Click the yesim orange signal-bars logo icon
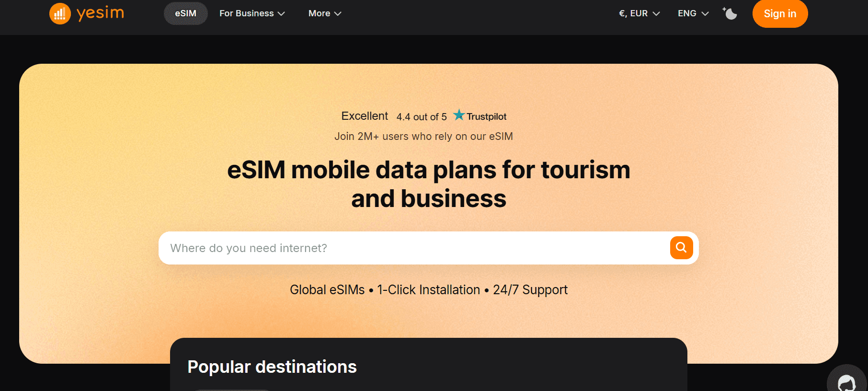Image resolution: width=868 pixels, height=391 pixels. pos(60,13)
